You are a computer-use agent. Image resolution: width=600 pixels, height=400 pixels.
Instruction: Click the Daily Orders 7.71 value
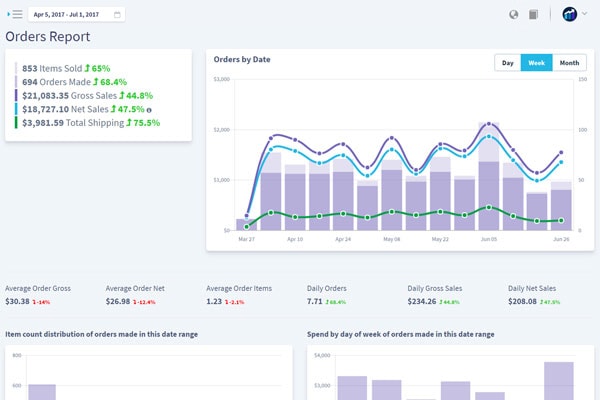(315, 302)
